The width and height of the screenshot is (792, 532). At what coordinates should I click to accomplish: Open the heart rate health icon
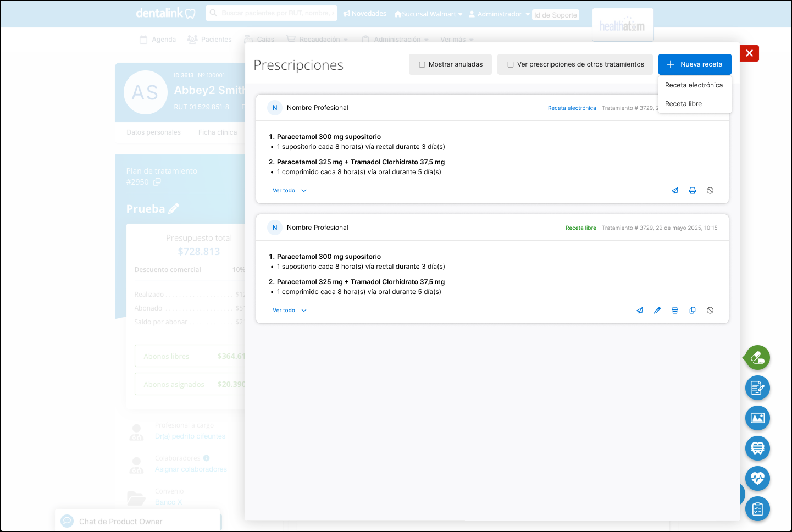tap(757, 479)
